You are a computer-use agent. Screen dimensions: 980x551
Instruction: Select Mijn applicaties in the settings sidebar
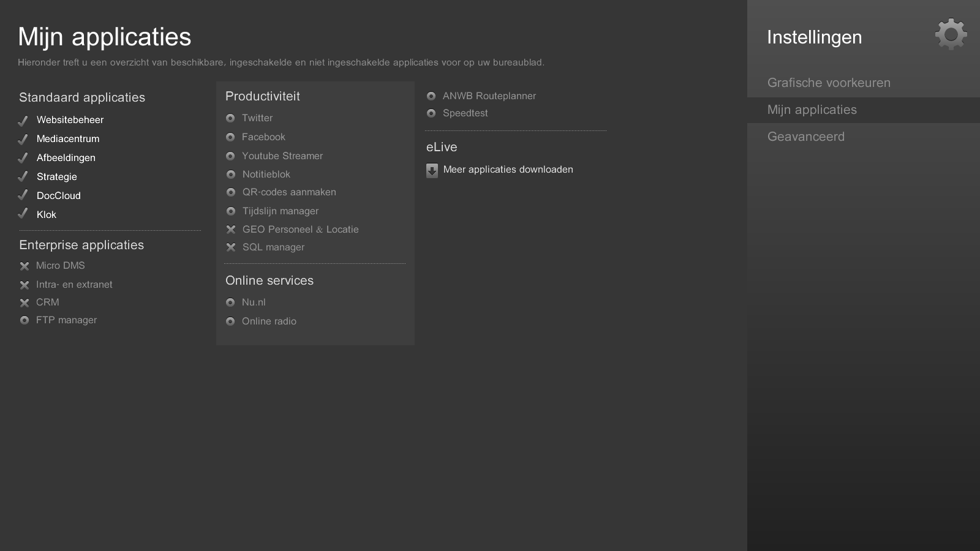813,110
